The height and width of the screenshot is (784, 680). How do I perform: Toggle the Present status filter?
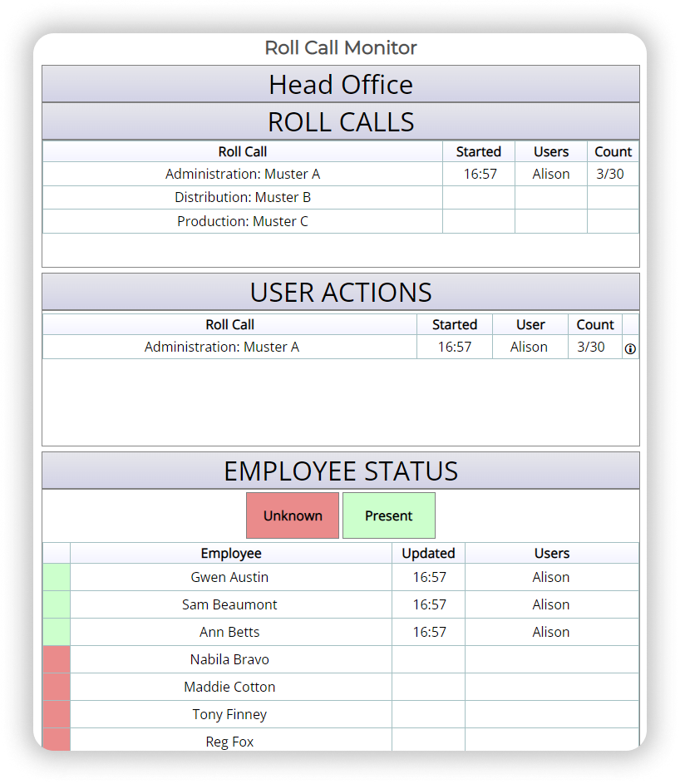389,515
